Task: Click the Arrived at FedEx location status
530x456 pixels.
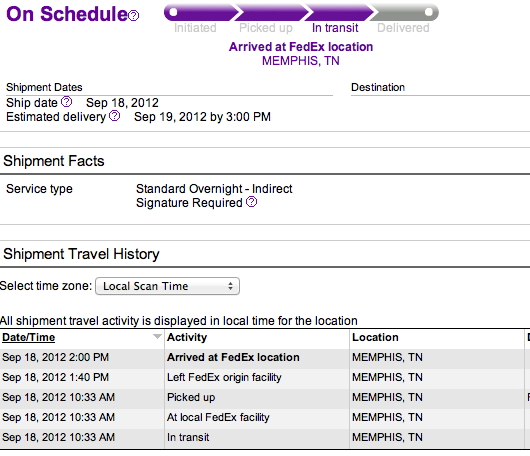Action: [x=301, y=47]
